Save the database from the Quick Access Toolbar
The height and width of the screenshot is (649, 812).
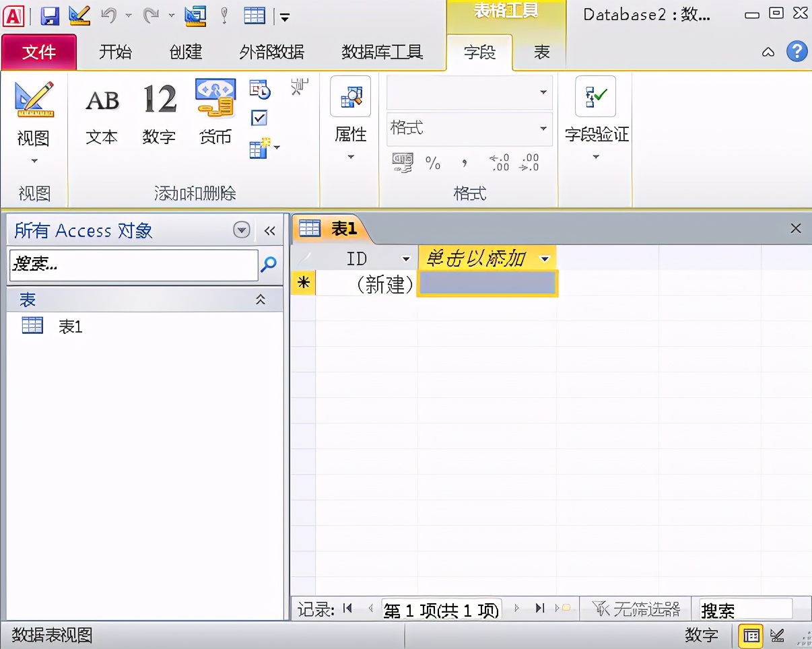coord(49,15)
